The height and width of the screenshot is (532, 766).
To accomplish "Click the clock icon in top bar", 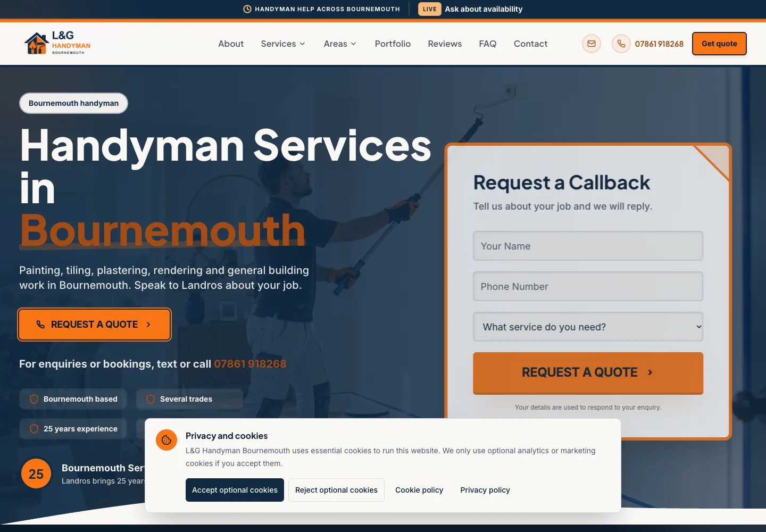I will click(x=247, y=9).
